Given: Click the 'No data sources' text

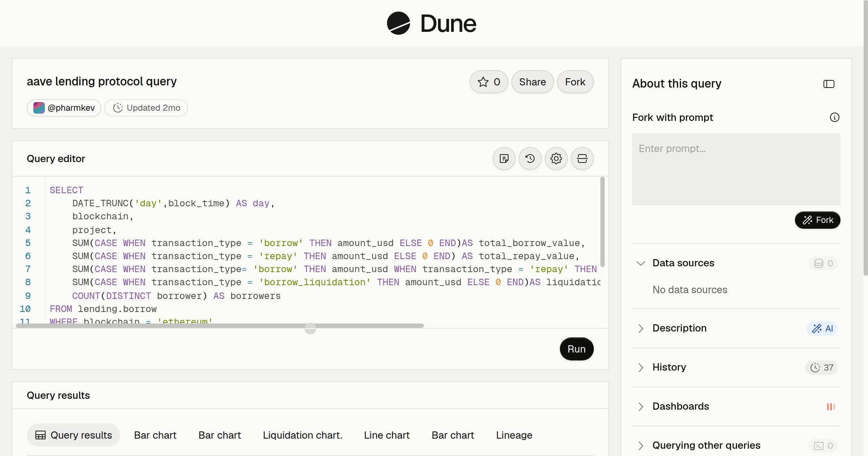Looking at the screenshot, I should tap(690, 290).
